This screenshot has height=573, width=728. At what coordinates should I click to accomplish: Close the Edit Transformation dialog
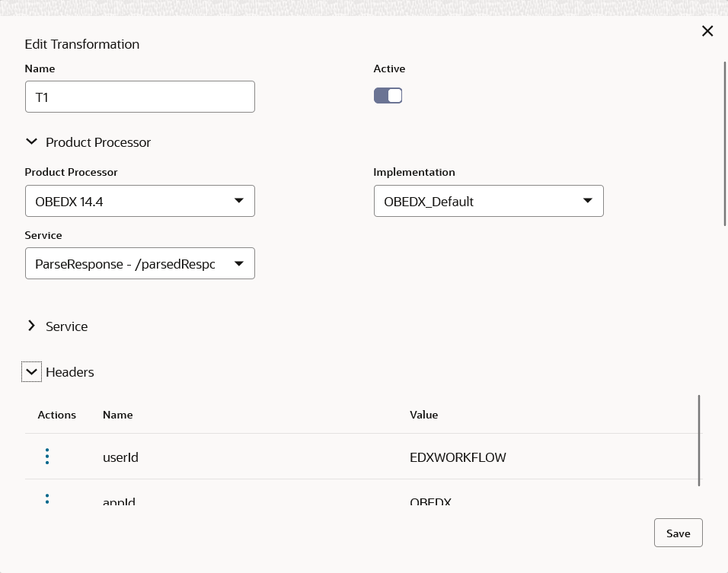click(707, 31)
